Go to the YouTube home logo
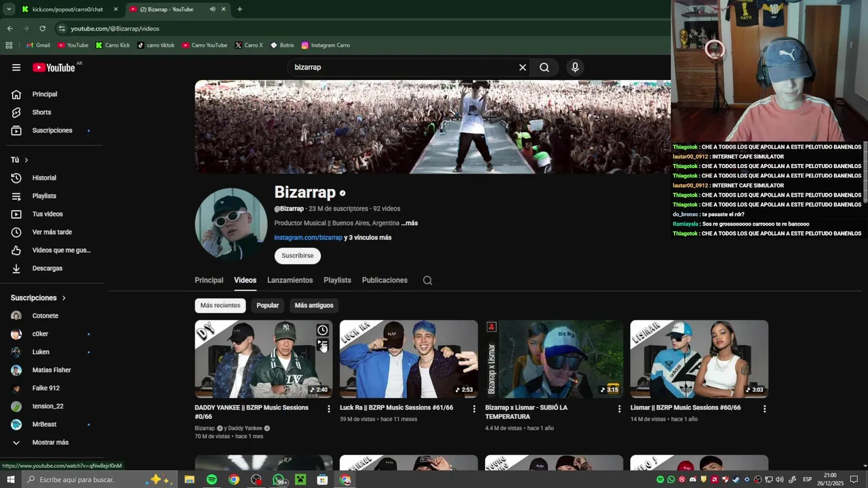868x488 pixels. pos(54,67)
